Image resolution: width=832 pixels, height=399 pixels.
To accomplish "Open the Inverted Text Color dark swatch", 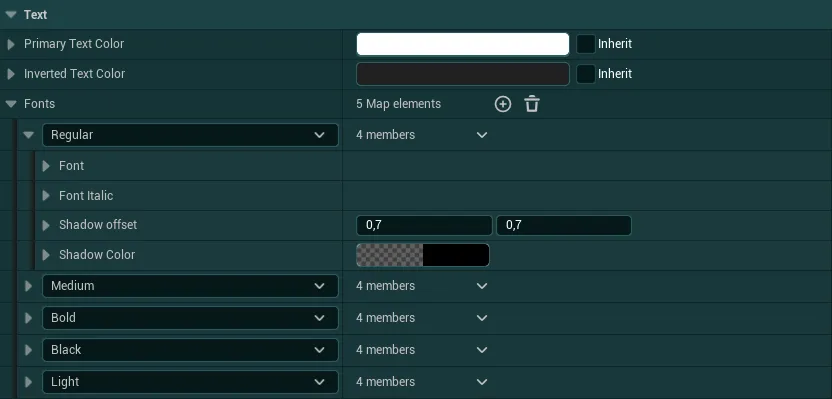I will [463, 74].
